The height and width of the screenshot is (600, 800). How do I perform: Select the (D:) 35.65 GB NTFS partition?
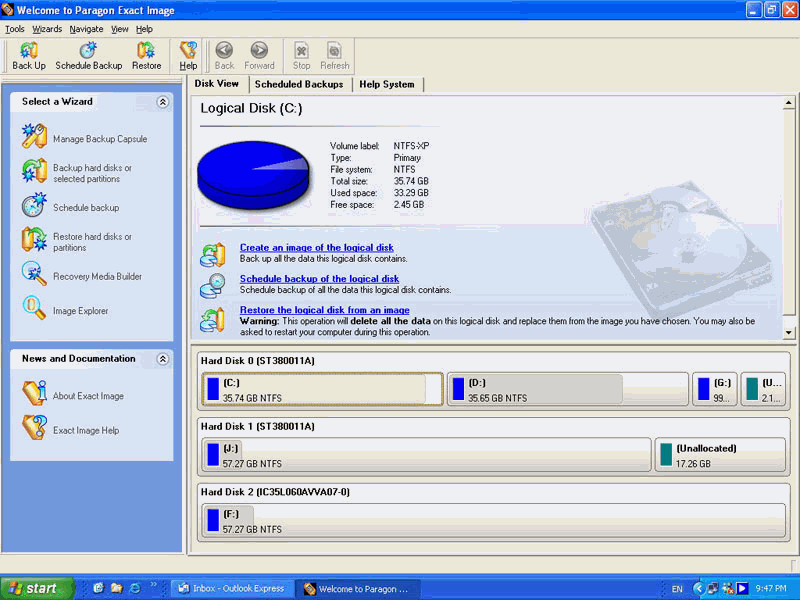[x=567, y=389]
